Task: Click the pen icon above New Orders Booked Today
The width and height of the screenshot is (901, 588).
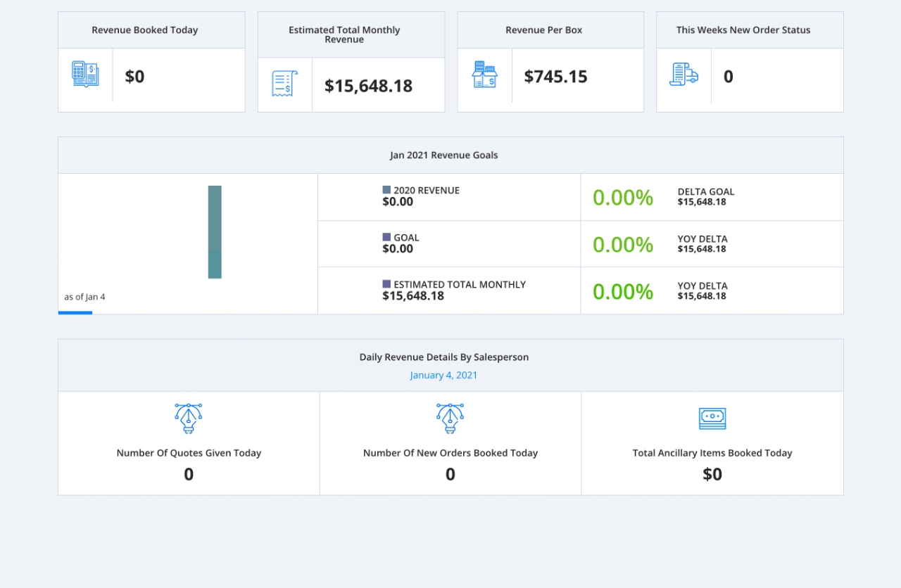Action: (450, 418)
